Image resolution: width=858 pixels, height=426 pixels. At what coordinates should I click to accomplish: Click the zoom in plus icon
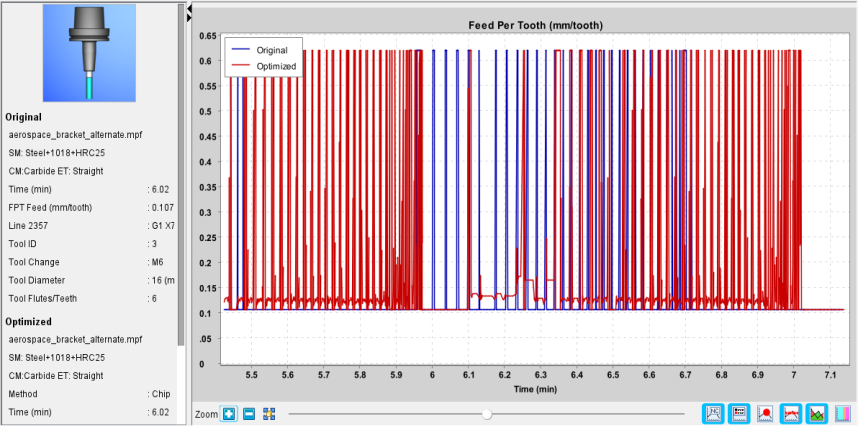coord(229,414)
